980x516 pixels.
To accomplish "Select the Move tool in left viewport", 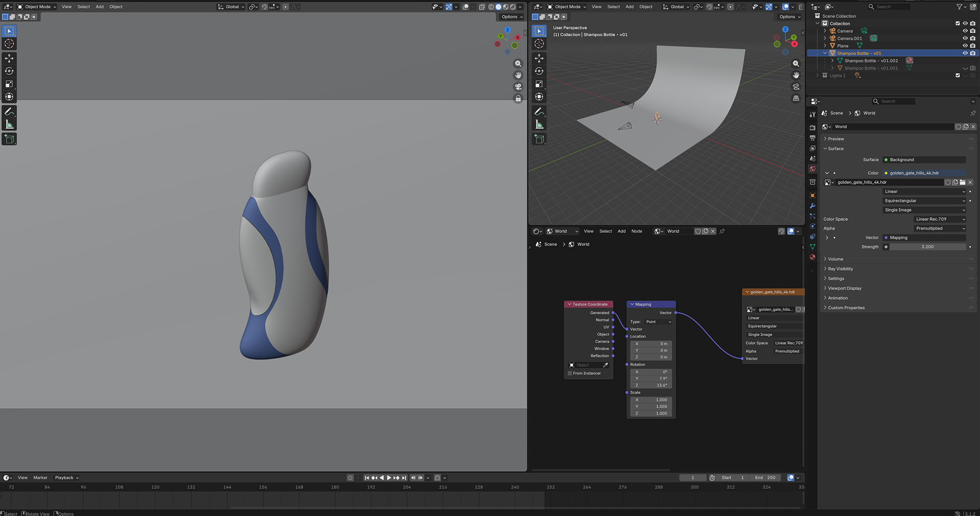I will coord(9,58).
